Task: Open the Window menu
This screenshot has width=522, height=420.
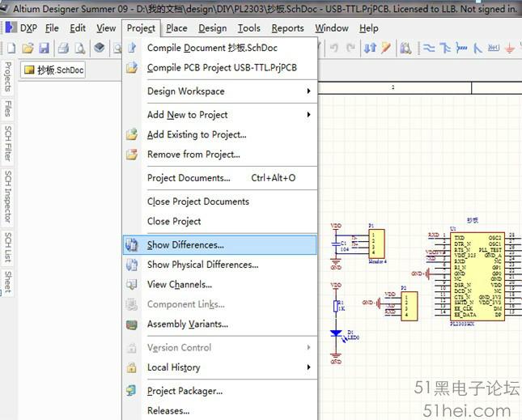Action: tap(332, 28)
